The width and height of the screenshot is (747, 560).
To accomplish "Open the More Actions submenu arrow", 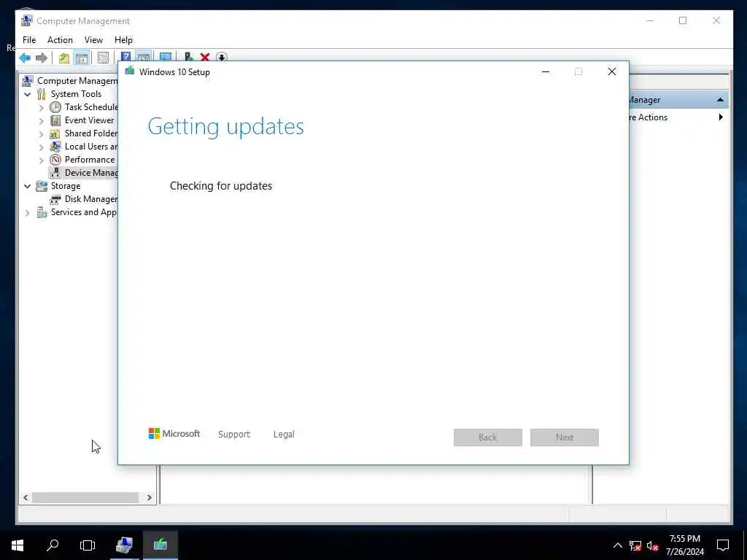I will tap(720, 117).
